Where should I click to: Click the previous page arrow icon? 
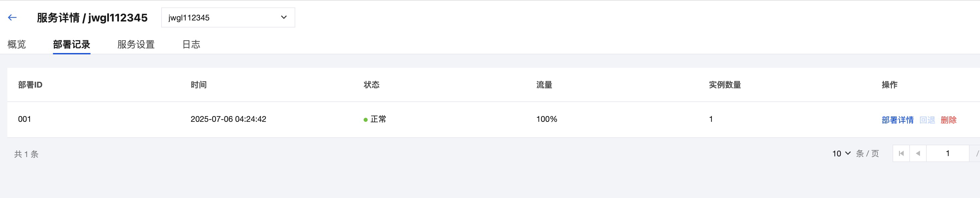[x=918, y=153]
